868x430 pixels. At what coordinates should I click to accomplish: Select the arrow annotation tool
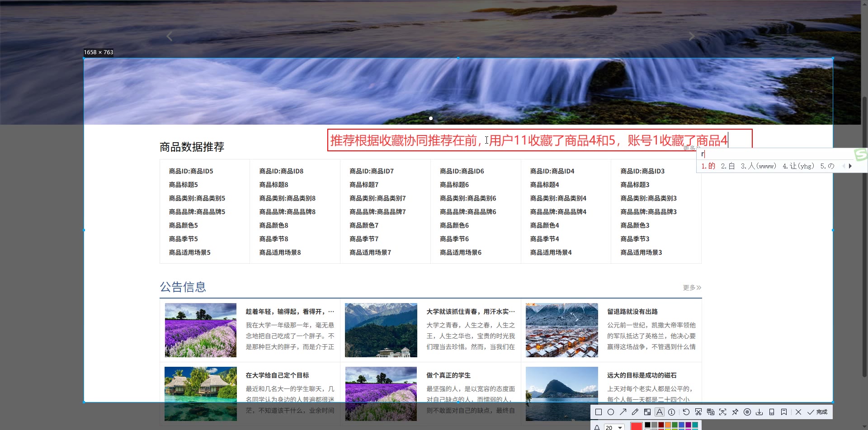click(x=623, y=412)
